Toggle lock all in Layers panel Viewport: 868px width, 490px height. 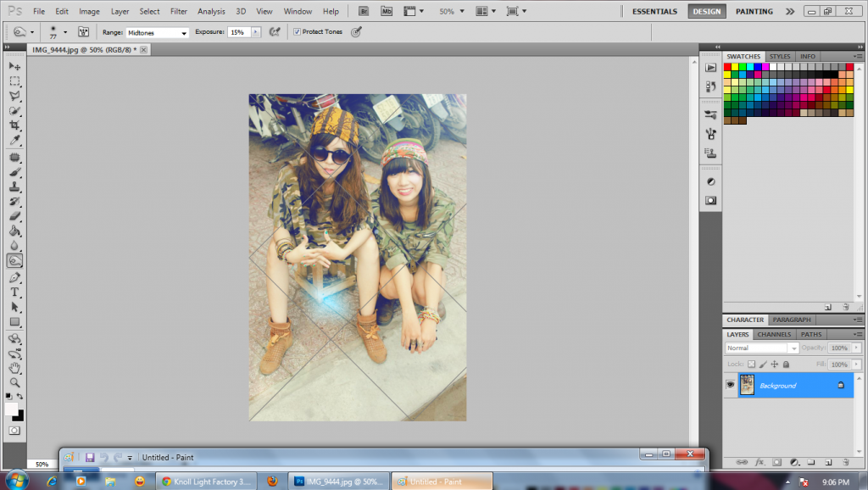tap(786, 365)
